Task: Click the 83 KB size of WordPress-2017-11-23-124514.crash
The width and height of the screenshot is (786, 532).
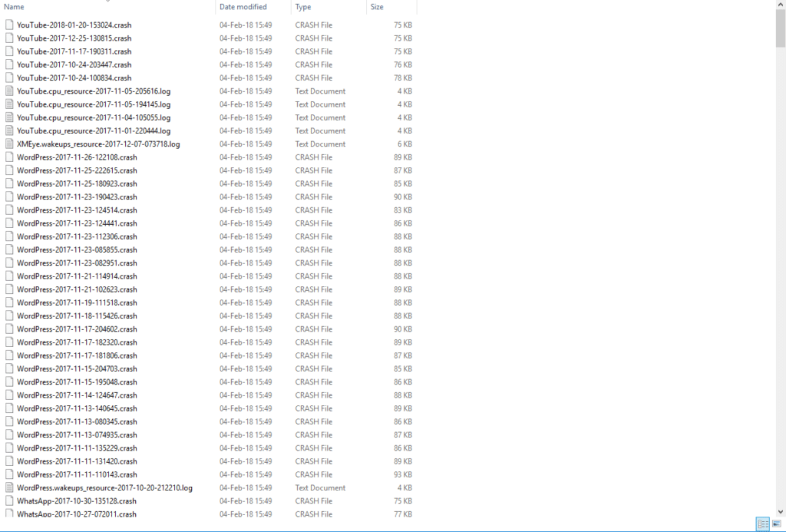Action: (402, 210)
